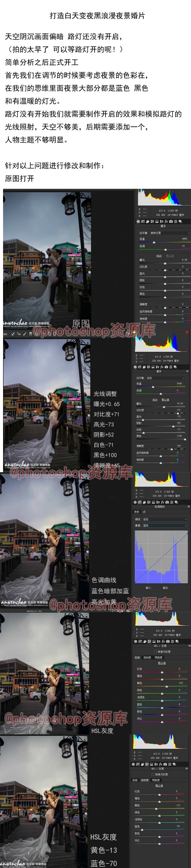Click 对比度 slider handle set to +71
Viewport: 191px width, 868px height.
point(178,413)
